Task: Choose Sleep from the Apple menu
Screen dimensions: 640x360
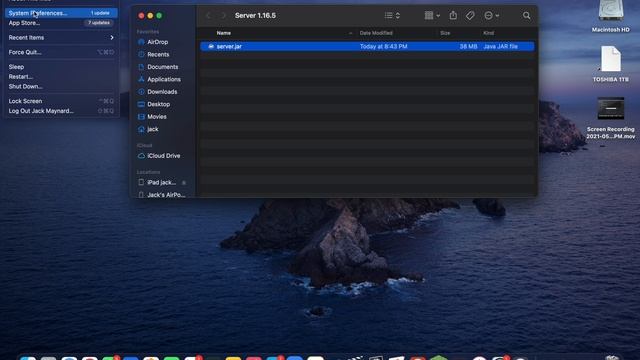Action: 61,67
